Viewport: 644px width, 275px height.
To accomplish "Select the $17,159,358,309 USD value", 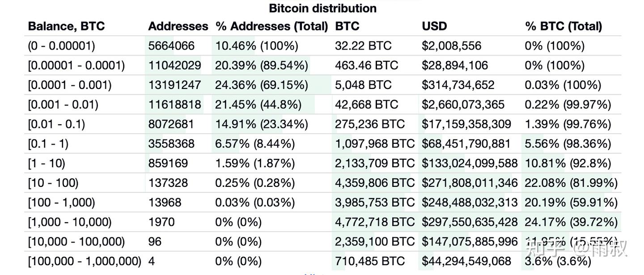I will point(466,124).
